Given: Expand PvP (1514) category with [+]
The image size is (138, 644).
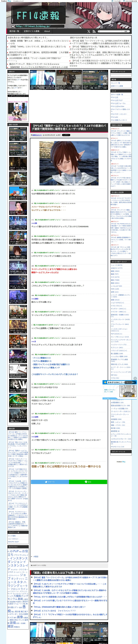Looking at the screenshot, I should (x=121, y=334).
